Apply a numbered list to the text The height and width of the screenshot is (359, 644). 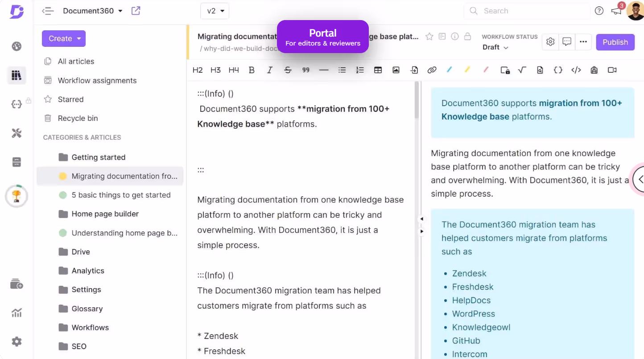pos(360,70)
